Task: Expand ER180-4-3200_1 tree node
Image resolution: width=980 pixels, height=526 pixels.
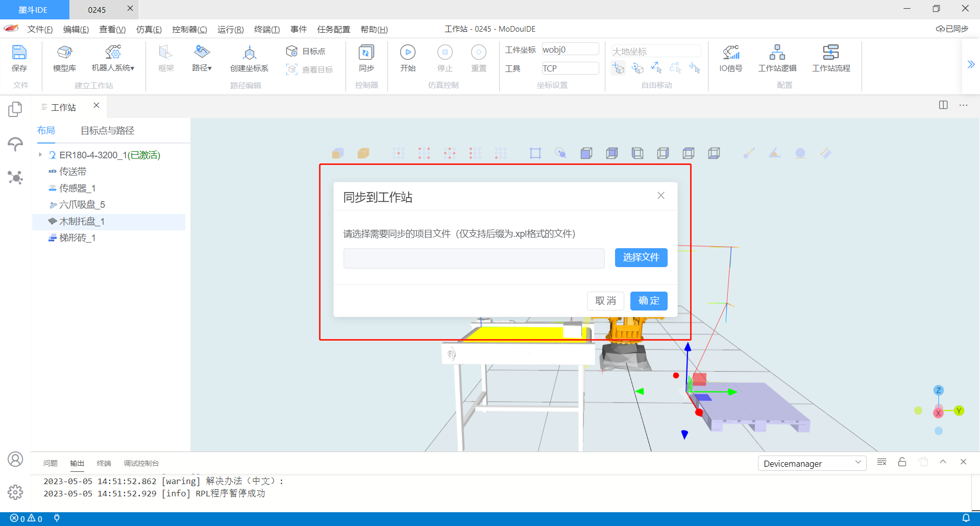Action: (40, 155)
